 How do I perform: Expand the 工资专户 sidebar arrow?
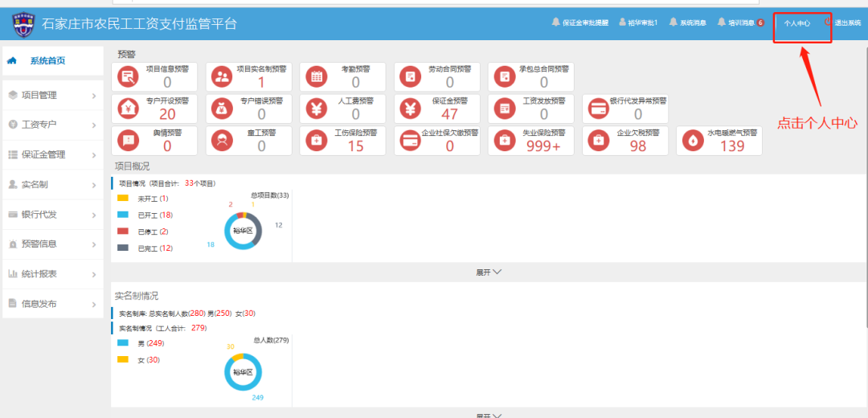click(93, 125)
